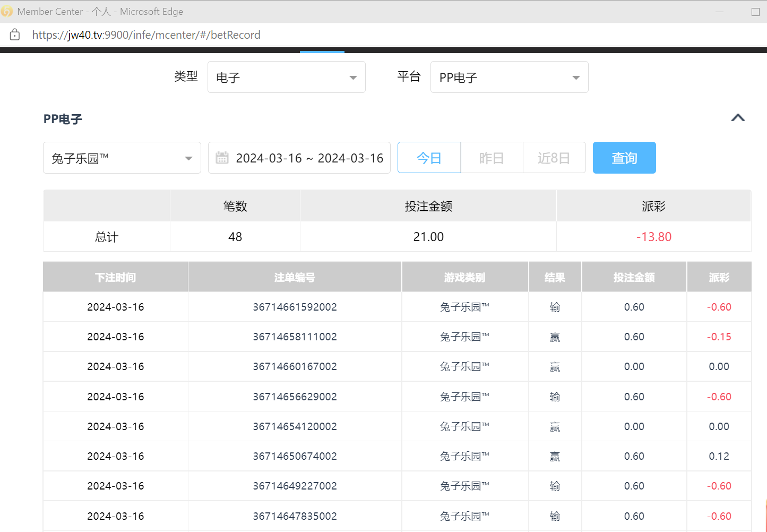This screenshot has height=532, width=767.
Task: Click bet number 36714658111002
Action: coord(295,337)
